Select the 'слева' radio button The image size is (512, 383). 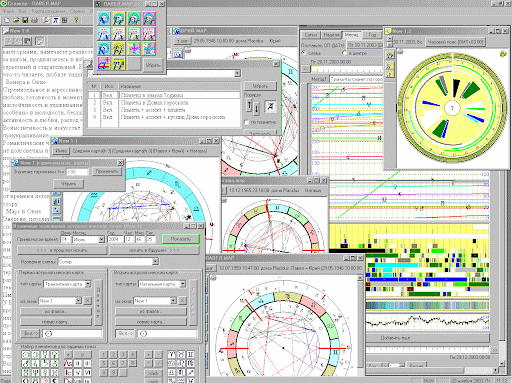tap(304, 53)
